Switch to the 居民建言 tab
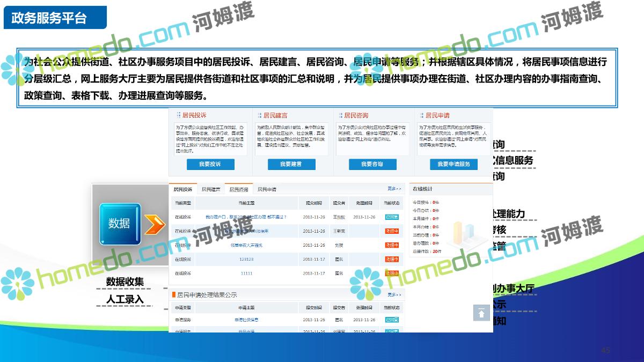The width and height of the screenshot is (644, 362). [x=210, y=189]
